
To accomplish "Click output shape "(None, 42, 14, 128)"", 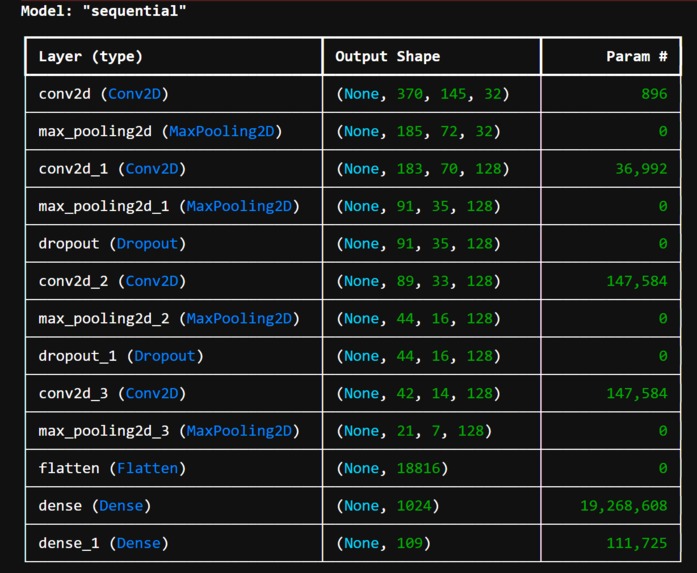I will point(418,393).
